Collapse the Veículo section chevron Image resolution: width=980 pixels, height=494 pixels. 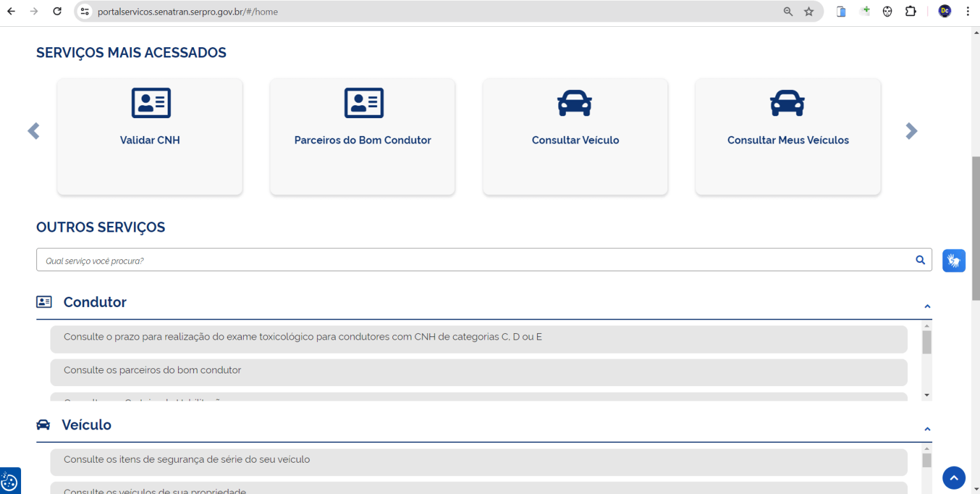coord(927,429)
